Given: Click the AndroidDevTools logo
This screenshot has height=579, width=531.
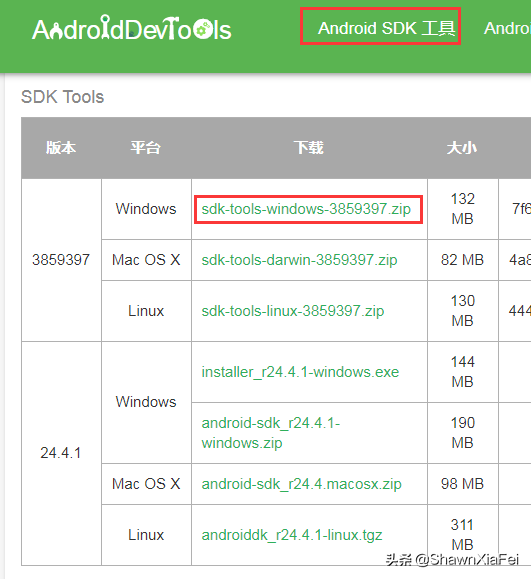Looking at the screenshot, I should tap(132, 28).
